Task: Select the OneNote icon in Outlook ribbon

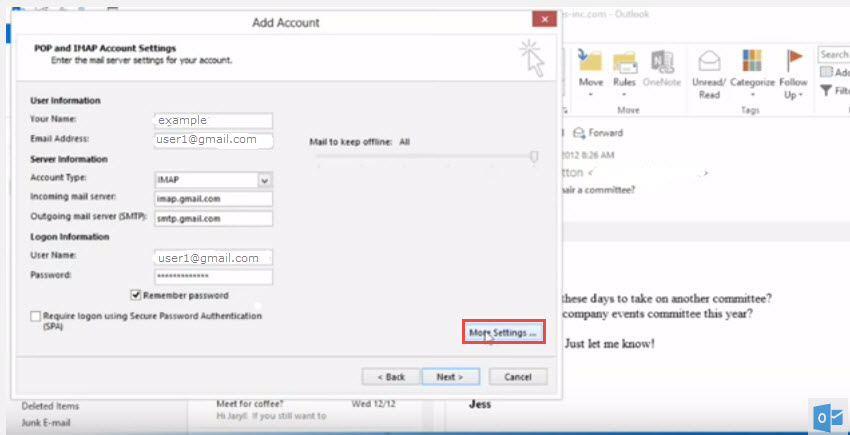Action: point(662,61)
